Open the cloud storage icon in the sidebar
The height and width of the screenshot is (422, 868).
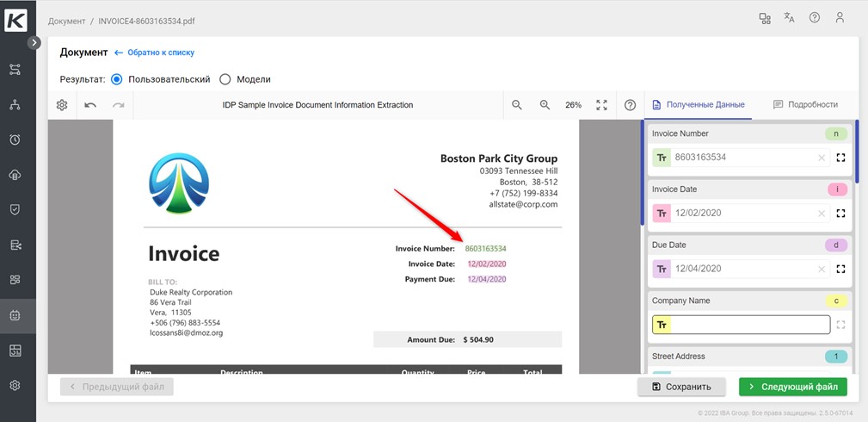(15, 175)
